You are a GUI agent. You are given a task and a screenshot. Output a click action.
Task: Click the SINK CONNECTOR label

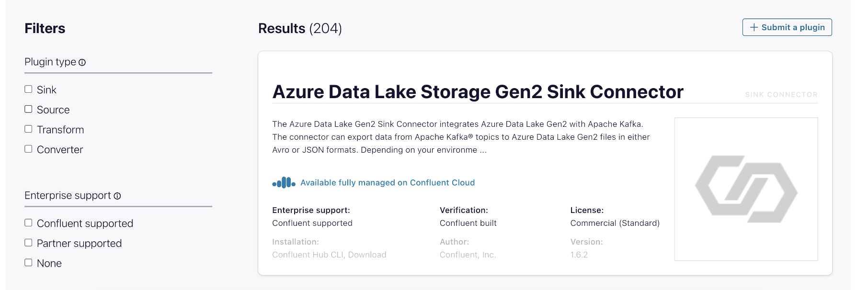point(781,95)
